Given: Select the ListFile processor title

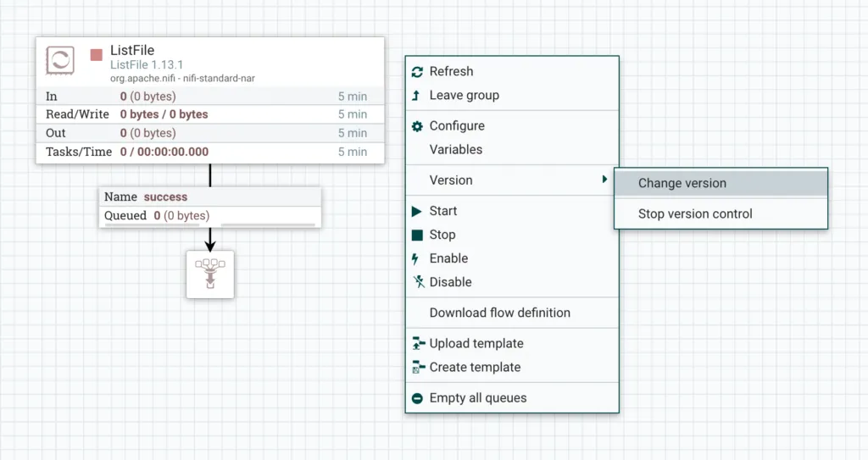Looking at the screenshot, I should click(x=132, y=51).
